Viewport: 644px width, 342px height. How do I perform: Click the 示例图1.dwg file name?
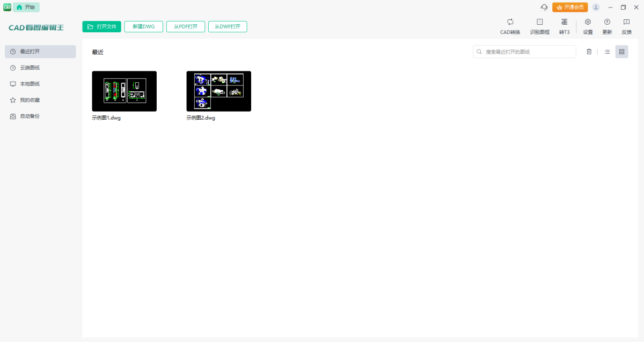coord(106,118)
